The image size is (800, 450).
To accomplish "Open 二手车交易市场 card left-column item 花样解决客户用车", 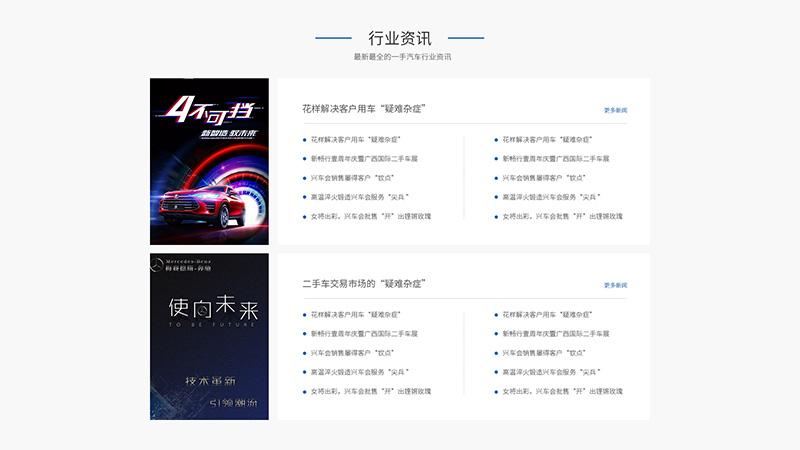I will point(356,315).
